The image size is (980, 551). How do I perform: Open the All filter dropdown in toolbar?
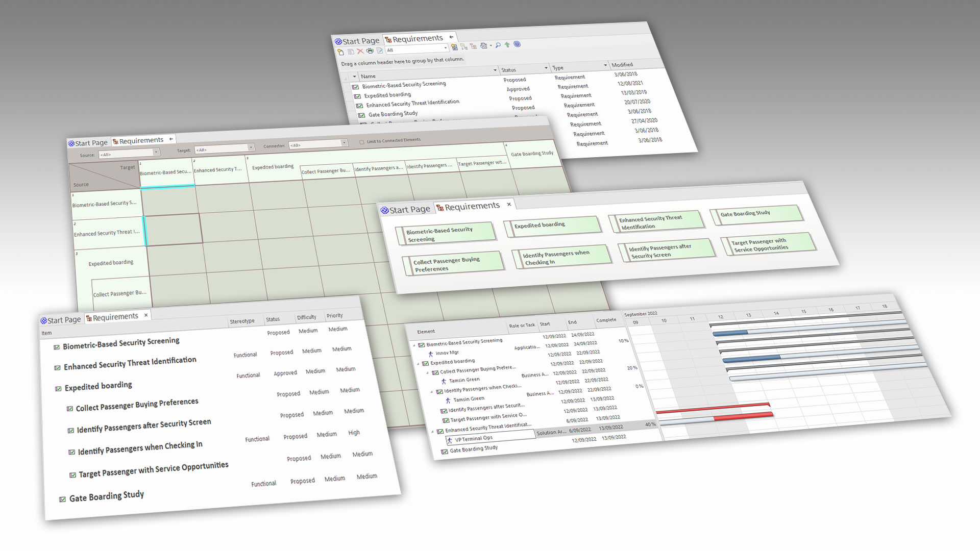(x=445, y=47)
